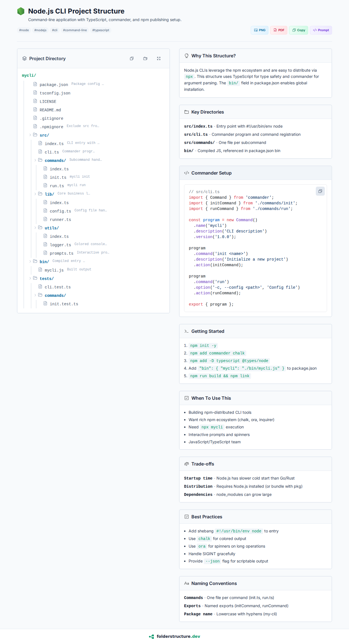Copy the project directory tree
The width and height of the screenshot is (349, 644).
[x=131, y=58]
